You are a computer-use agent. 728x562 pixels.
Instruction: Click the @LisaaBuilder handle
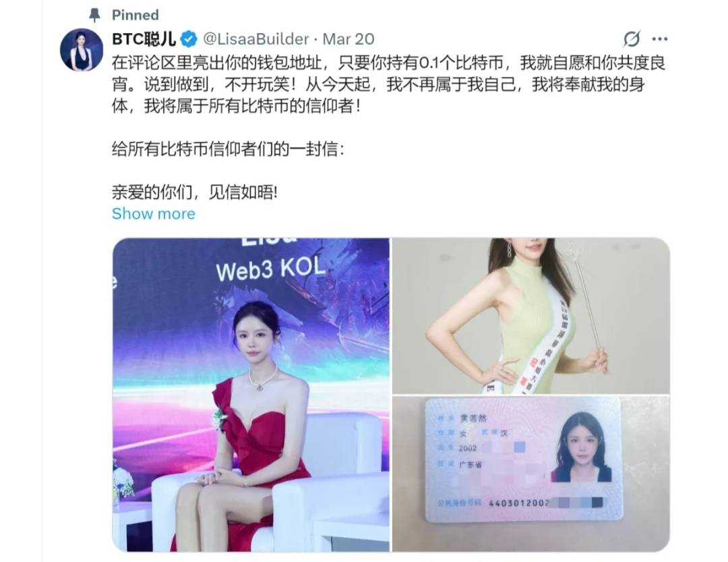(256, 39)
